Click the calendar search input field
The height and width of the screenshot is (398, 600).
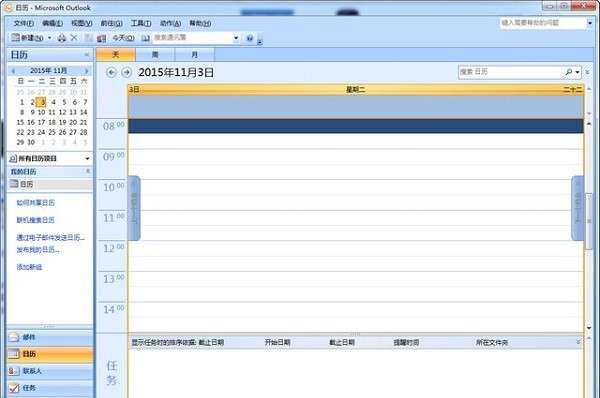(510, 72)
